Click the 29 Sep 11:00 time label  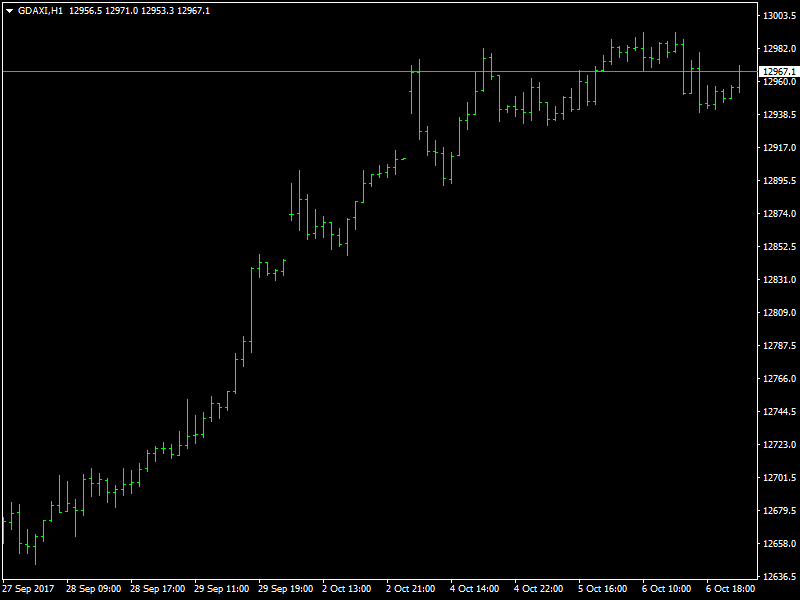221,589
